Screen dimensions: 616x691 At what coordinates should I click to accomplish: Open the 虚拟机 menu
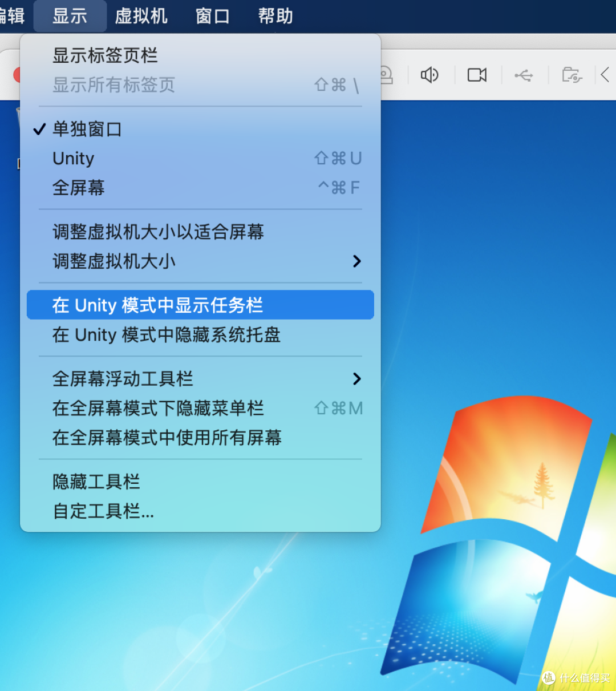point(141,16)
